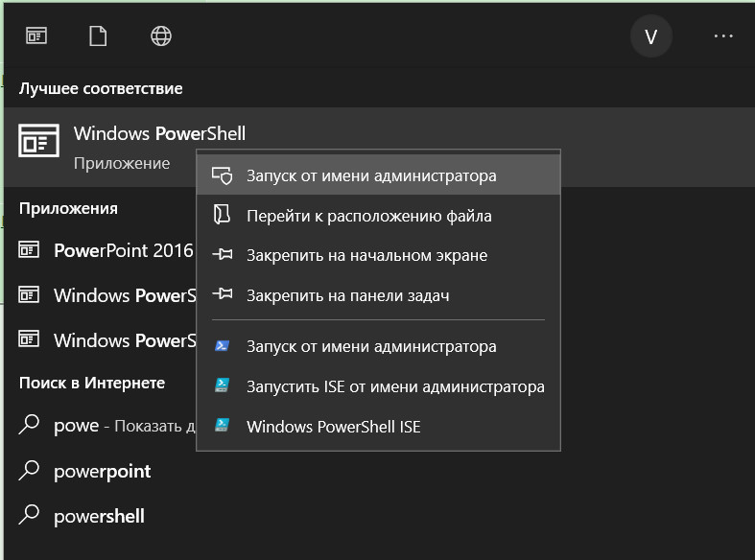Select the Documents filter icon
Image resolution: width=755 pixels, height=560 pixels.
coord(98,35)
